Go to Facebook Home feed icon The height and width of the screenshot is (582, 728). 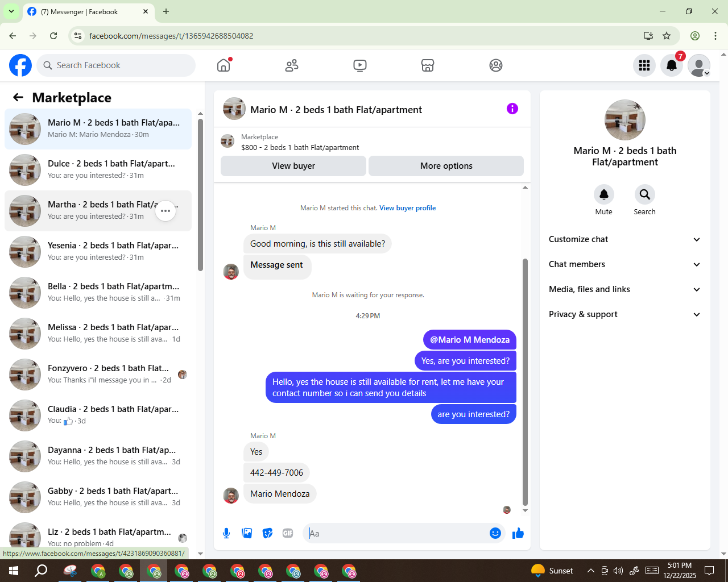(224, 65)
